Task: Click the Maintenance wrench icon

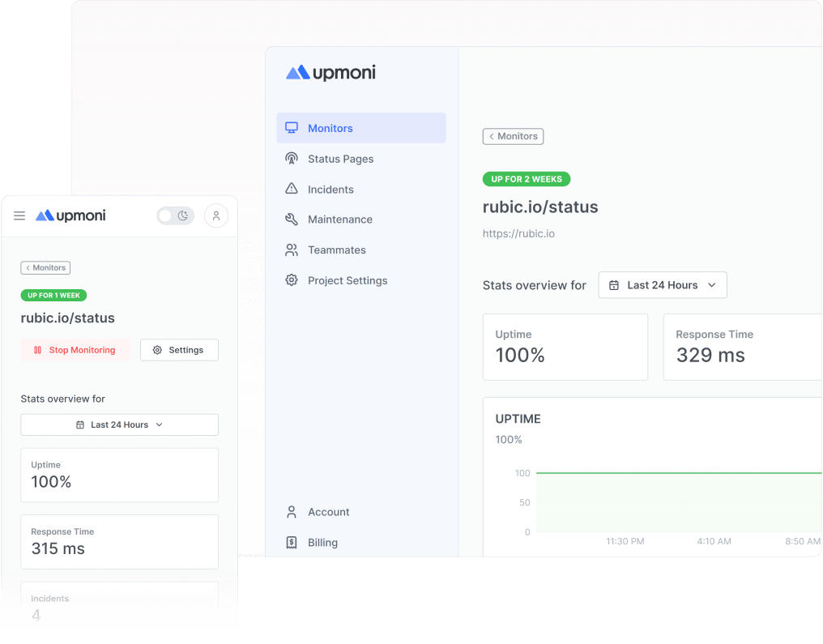Action: (292, 220)
